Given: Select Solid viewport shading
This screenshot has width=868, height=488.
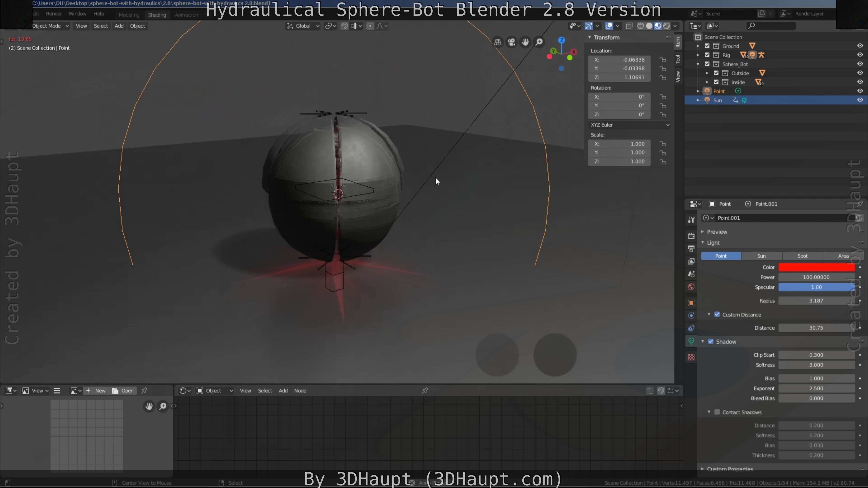Looking at the screenshot, I should (649, 26).
